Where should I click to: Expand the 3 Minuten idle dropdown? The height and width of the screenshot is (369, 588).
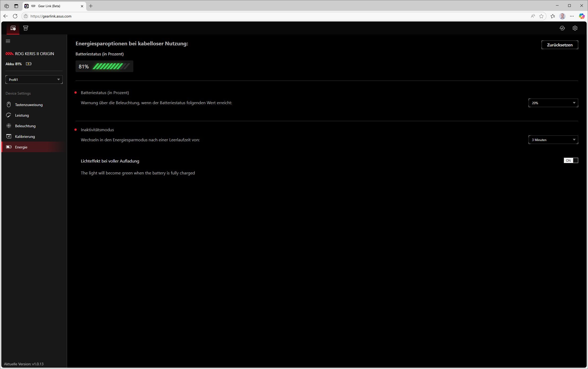click(553, 140)
